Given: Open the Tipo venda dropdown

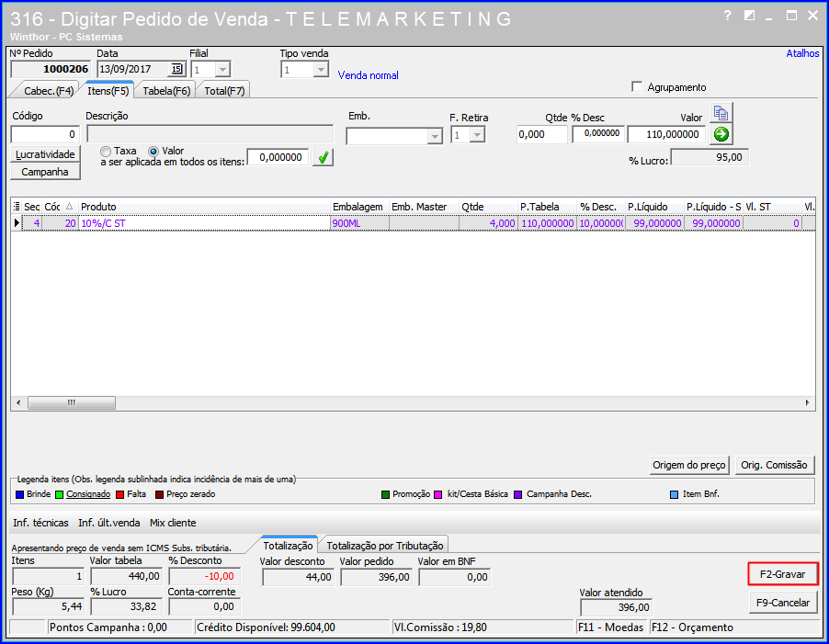Looking at the screenshot, I should click(321, 70).
